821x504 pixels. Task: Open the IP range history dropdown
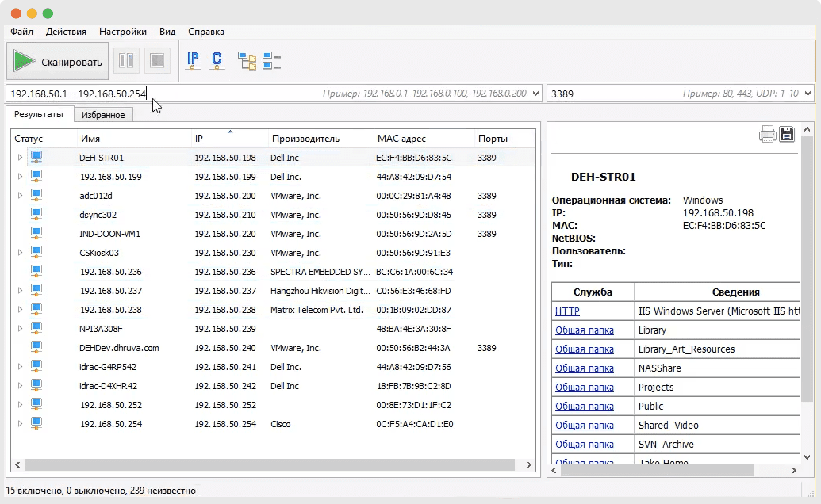click(536, 94)
